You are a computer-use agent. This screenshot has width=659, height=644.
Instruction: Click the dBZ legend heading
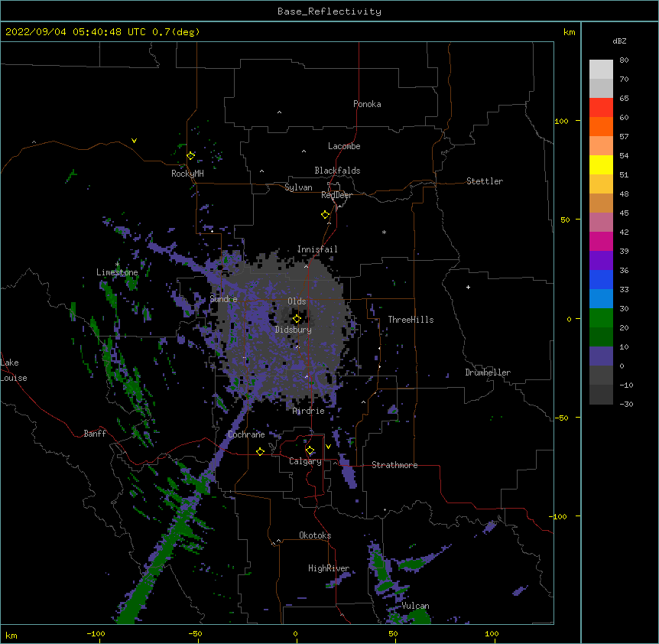(619, 41)
